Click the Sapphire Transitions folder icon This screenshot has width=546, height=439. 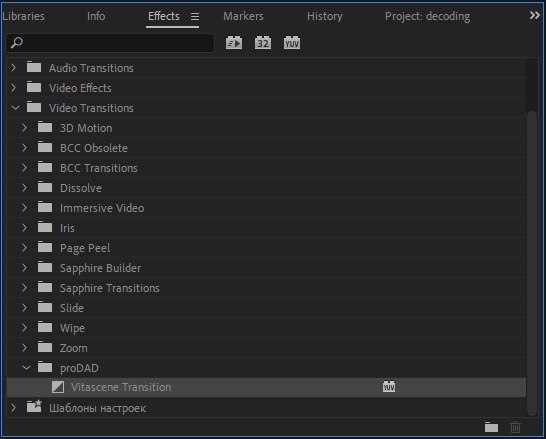coord(45,287)
